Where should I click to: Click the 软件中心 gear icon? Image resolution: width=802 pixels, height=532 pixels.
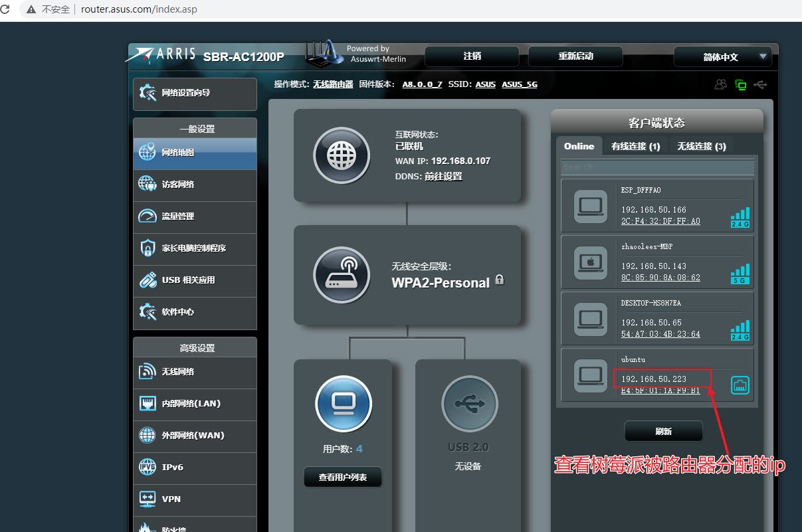pyautogui.click(x=148, y=311)
